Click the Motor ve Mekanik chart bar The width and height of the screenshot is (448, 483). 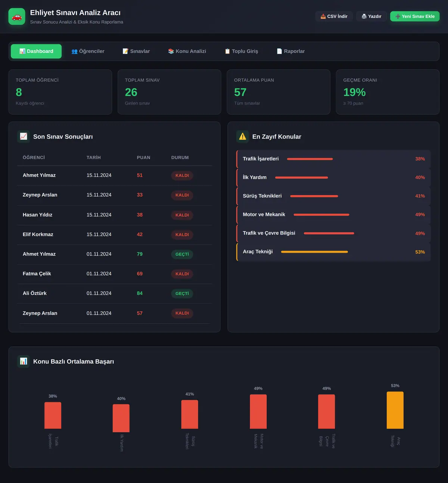(x=258, y=412)
